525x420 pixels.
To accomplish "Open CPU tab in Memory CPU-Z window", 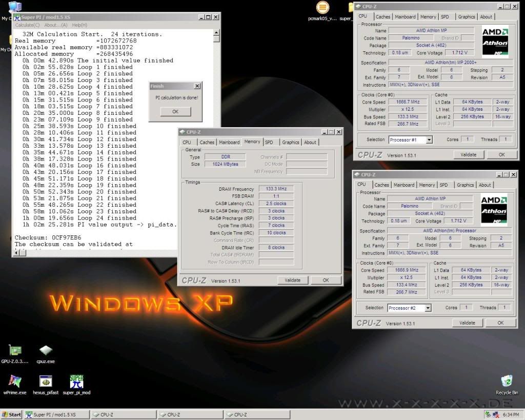I will tap(187, 143).
